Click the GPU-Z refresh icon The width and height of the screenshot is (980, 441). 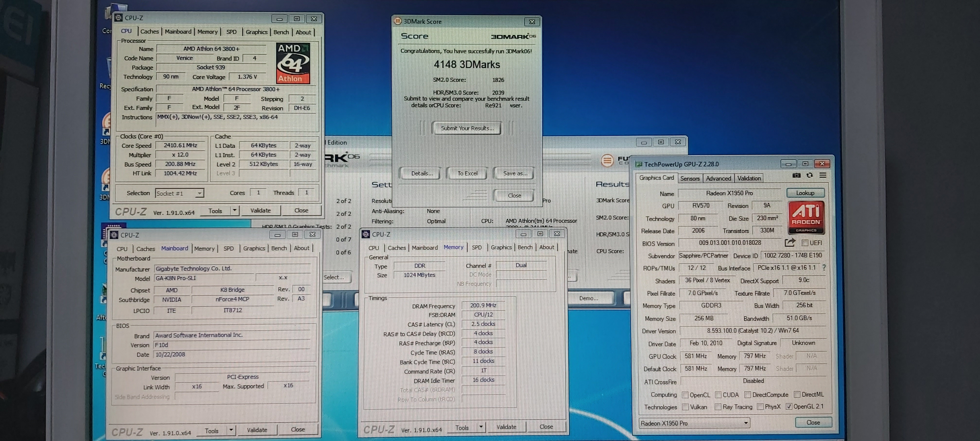tap(810, 175)
